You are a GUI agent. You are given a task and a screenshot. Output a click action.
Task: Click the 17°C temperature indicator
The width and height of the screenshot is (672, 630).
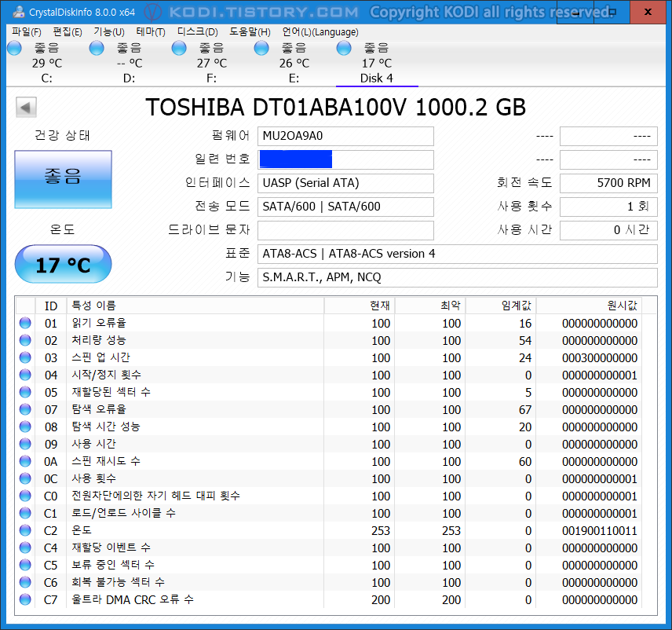(x=62, y=264)
